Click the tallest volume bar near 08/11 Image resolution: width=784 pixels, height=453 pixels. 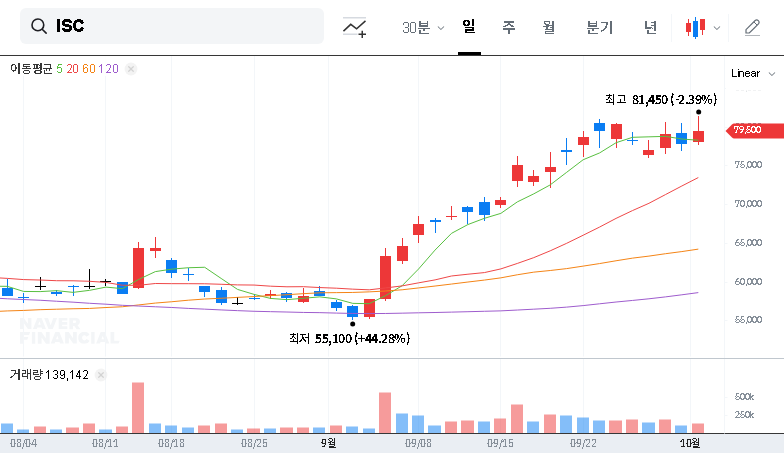(x=138, y=406)
